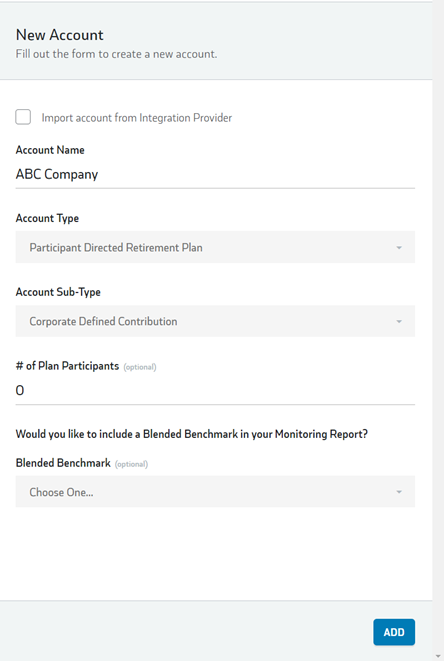The height and width of the screenshot is (661, 444).
Task: Open the Blended Benchmark 'Choose One...' dropdown
Action: (x=215, y=492)
